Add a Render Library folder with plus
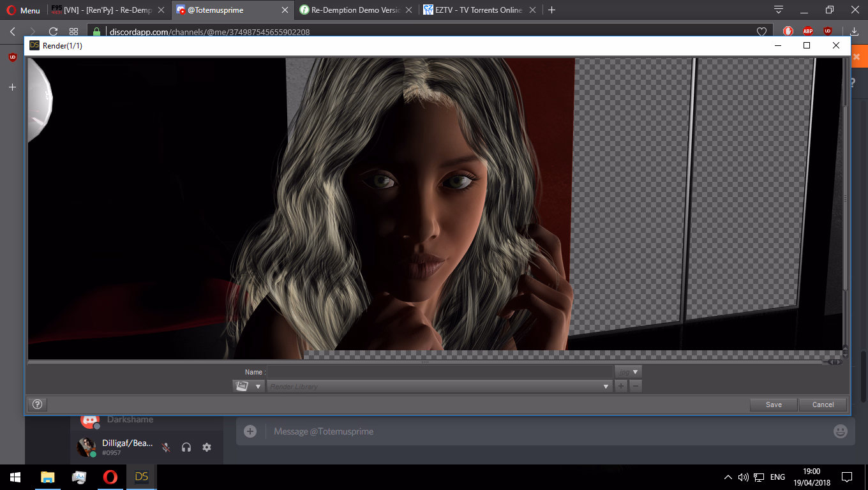Screen dimensions: 868x490 tap(621, 386)
